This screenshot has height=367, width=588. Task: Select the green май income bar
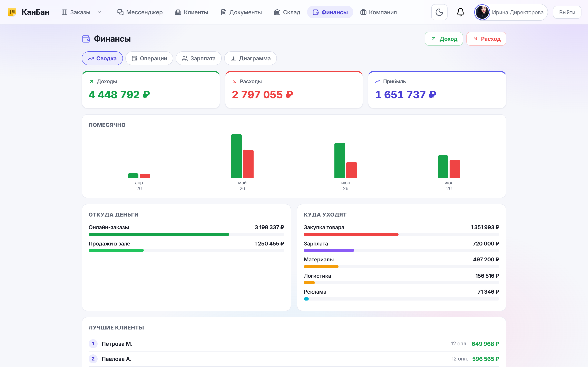236,156
